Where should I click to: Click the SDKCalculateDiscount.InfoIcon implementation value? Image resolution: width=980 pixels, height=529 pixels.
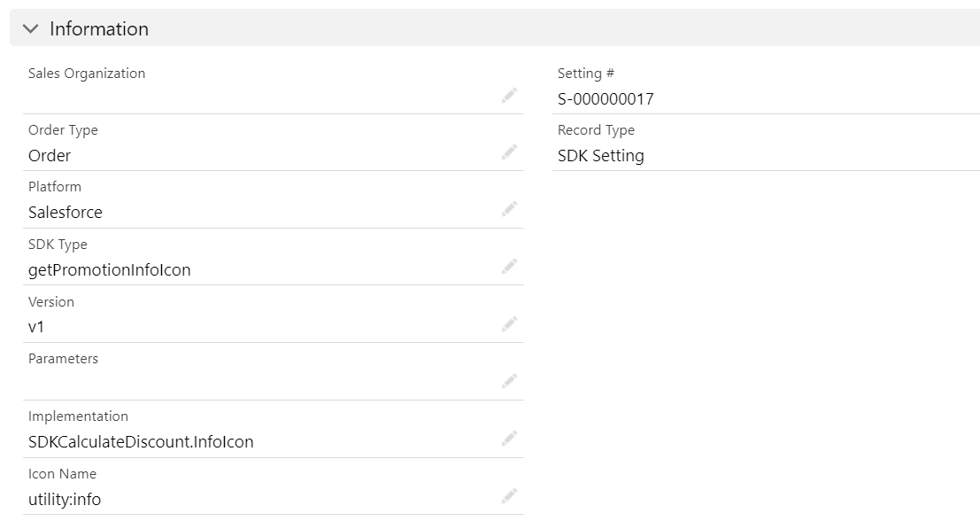[x=141, y=442]
